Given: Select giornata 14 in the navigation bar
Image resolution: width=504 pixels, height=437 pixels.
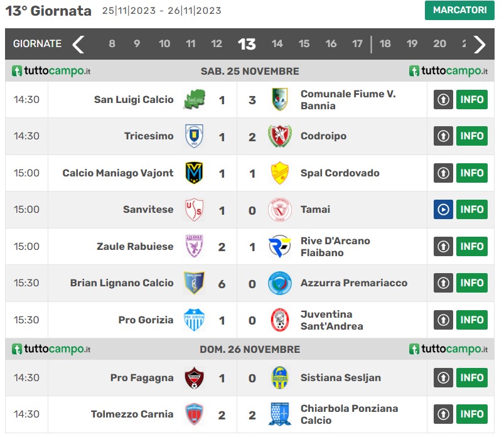Looking at the screenshot, I should 277,44.
